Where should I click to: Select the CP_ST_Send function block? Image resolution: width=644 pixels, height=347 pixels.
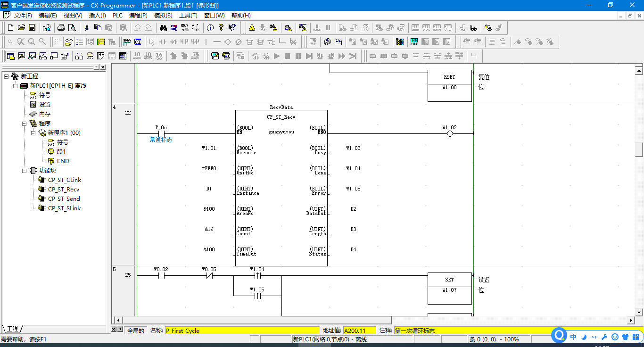point(64,199)
